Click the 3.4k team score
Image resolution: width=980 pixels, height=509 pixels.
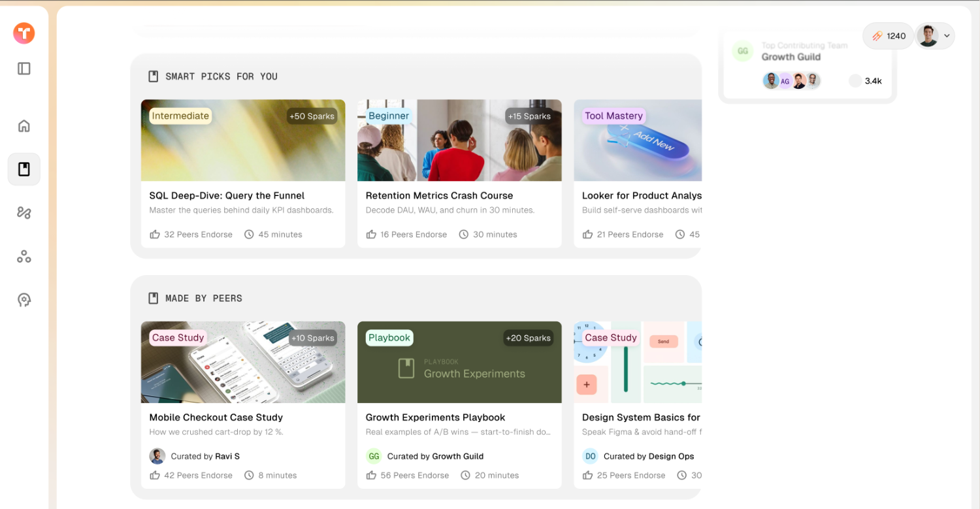(x=873, y=81)
